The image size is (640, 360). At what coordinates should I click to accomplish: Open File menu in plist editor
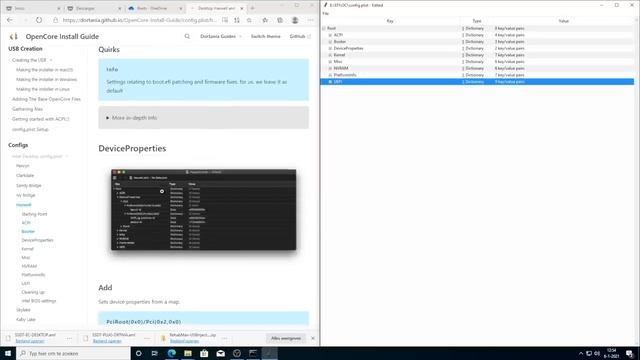click(x=325, y=14)
